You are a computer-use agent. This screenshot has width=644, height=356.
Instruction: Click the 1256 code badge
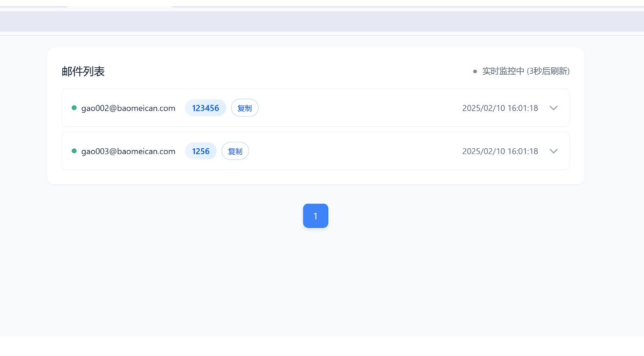pyautogui.click(x=201, y=151)
